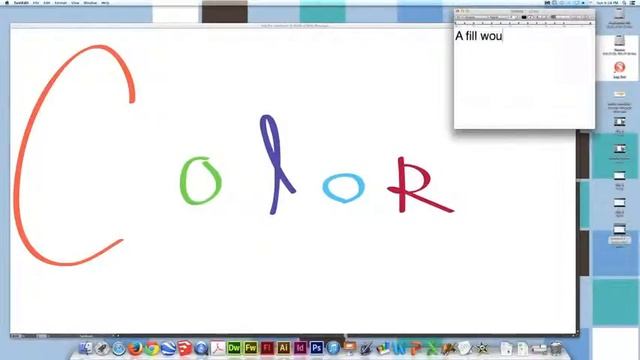Viewport: 640px width, 360px height.
Task: Launch InDesign (Id) from the dock
Action: 300,348
